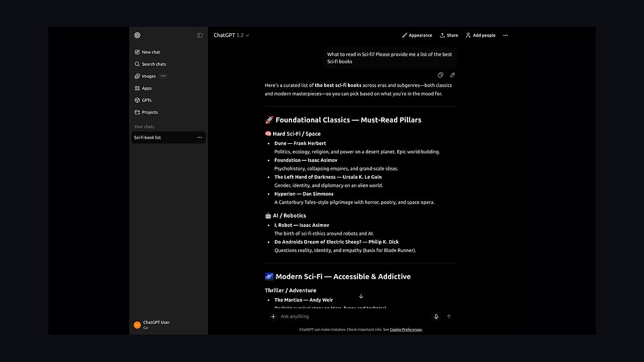Open the ChatGPT 5.2 model selector
644x362 pixels.
[x=231, y=35]
